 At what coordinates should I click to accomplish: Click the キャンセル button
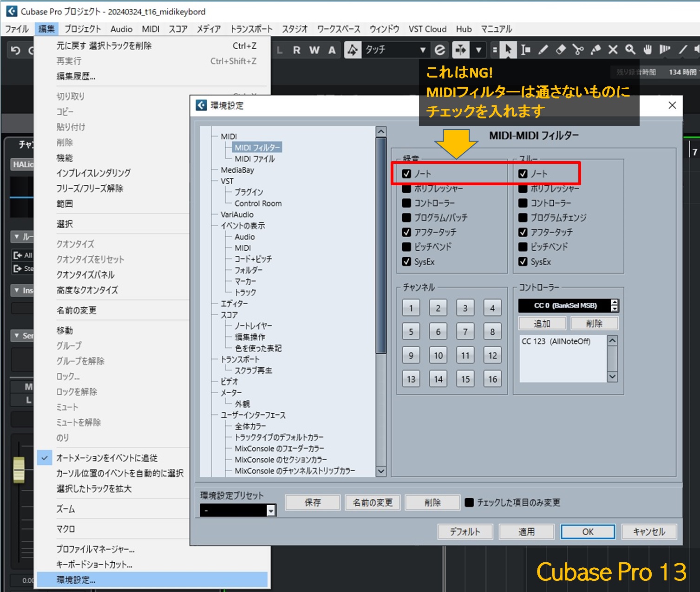[649, 532]
